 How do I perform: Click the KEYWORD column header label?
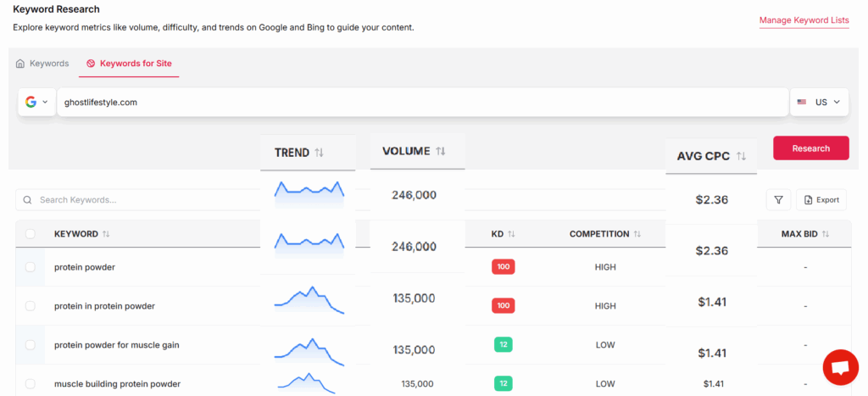(x=75, y=234)
